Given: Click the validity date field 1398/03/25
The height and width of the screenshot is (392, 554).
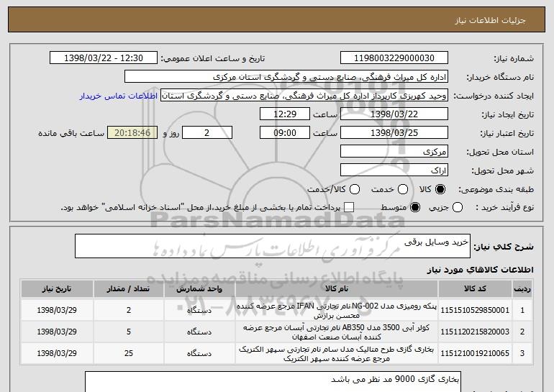Looking at the screenshot, I should pyautogui.click(x=394, y=133).
